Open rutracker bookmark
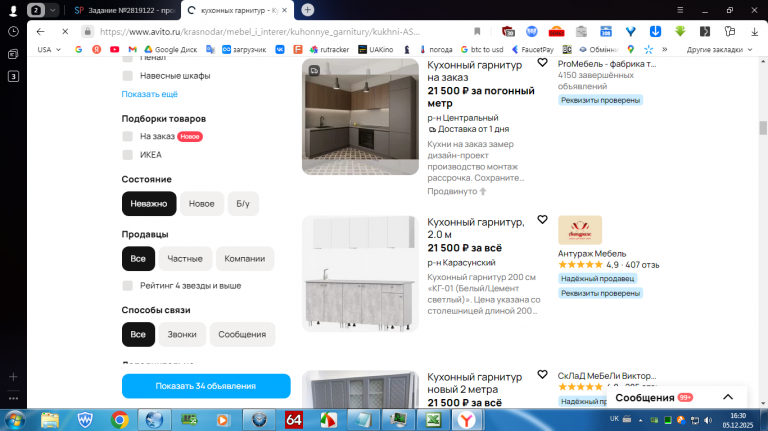Image resolution: width=768 pixels, height=431 pixels. click(330, 49)
